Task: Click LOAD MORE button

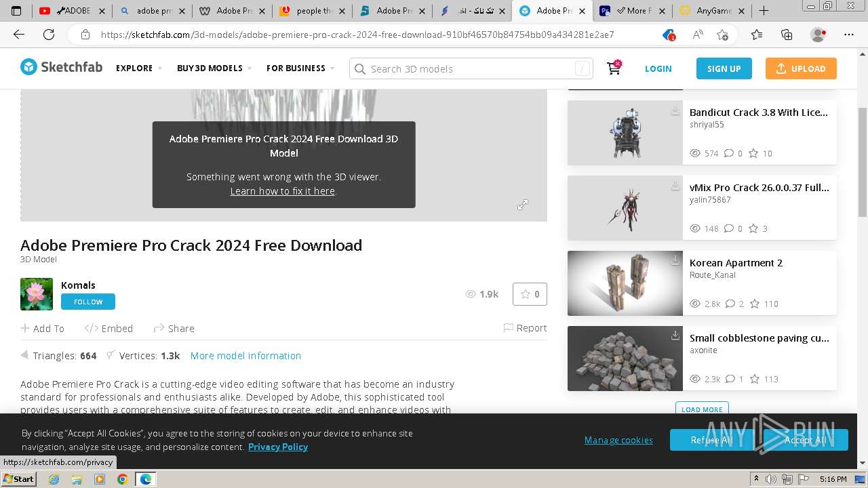Action: click(702, 409)
